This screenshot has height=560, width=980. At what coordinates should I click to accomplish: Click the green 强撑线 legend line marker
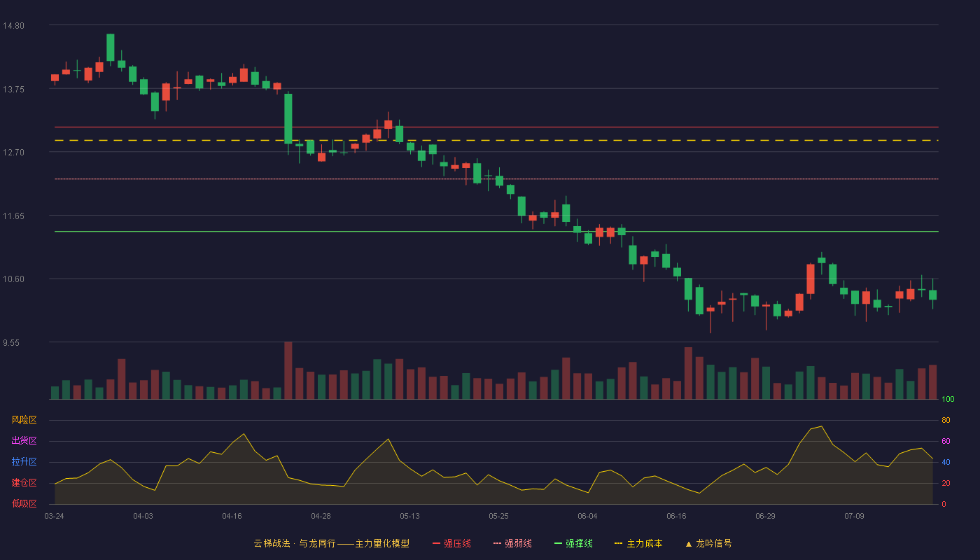pos(559,543)
